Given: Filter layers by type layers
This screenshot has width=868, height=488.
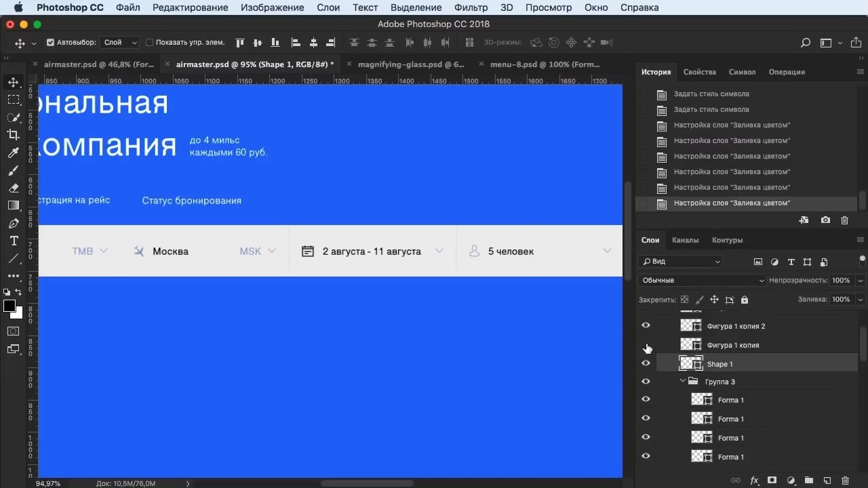Looking at the screenshot, I should point(791,262).
